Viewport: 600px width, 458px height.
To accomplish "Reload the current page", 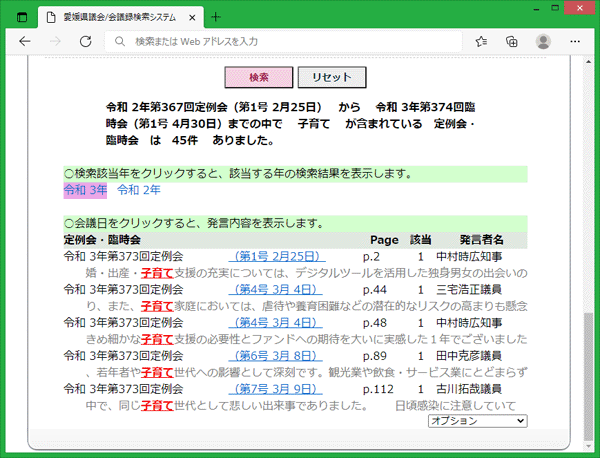I will (85, 41).
